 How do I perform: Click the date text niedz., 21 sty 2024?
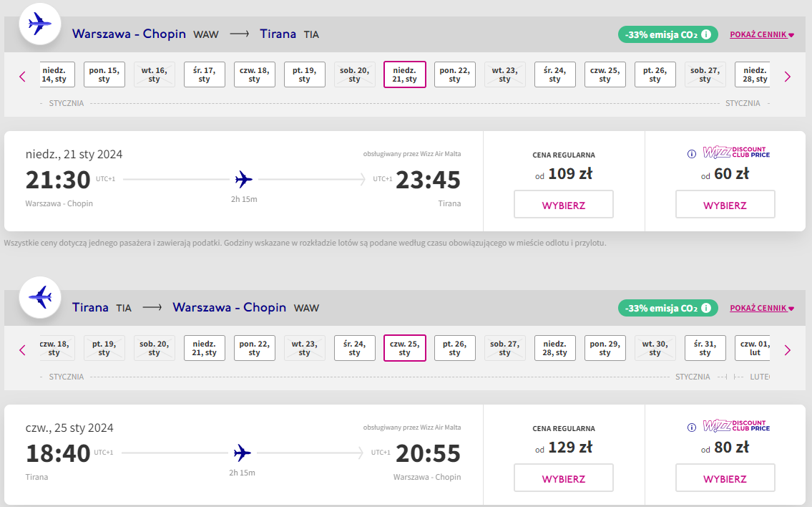point(74,155)
